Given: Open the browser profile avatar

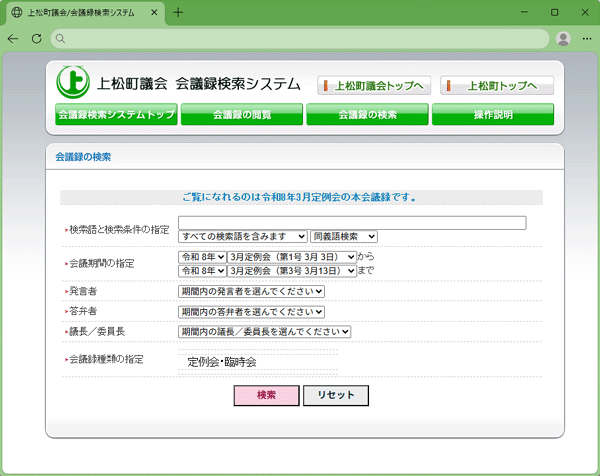Looking at the screenshot, I should point(563,39).
